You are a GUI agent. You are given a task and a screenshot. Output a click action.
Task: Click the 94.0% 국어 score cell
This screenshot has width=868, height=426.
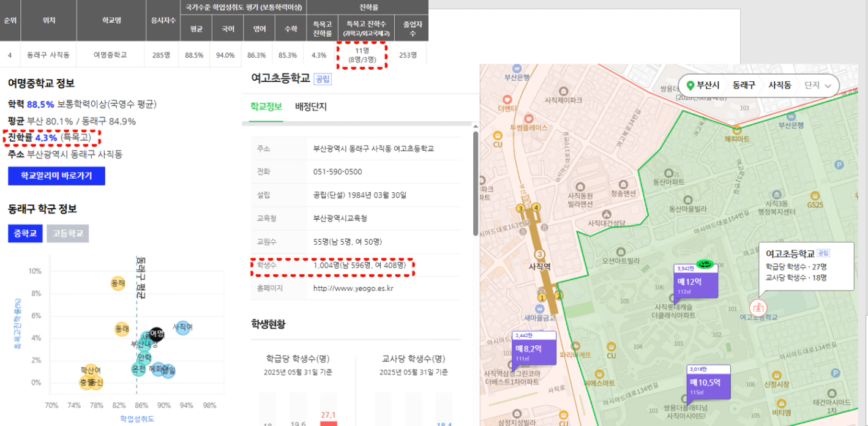[225, 55]
